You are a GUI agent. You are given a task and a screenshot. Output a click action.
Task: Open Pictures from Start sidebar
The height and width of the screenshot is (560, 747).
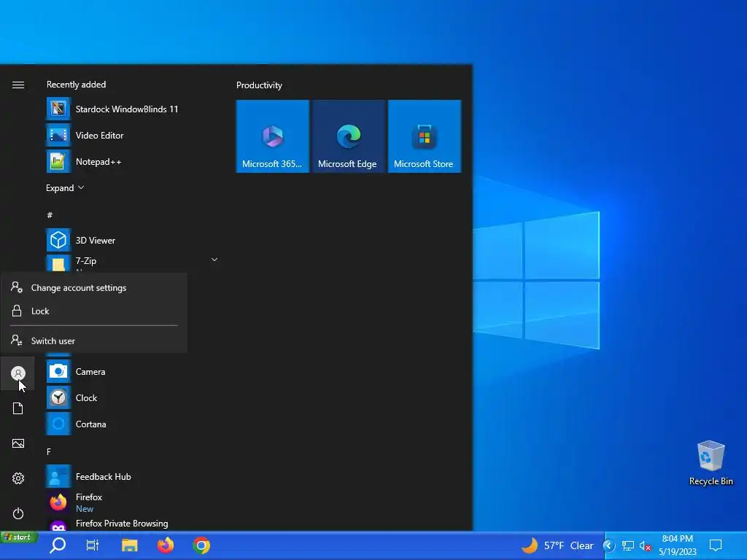(18, 443)
